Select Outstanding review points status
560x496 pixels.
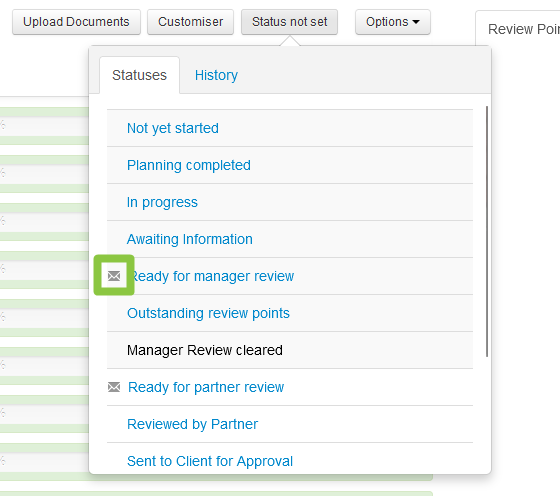coord(208,313)
